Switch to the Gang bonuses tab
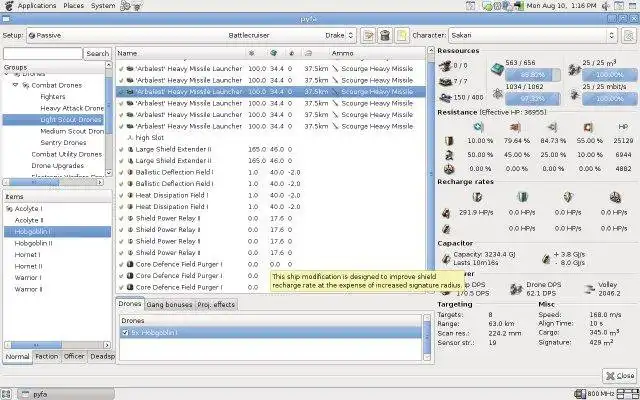The image size is (640, 400). click(169, 304)
